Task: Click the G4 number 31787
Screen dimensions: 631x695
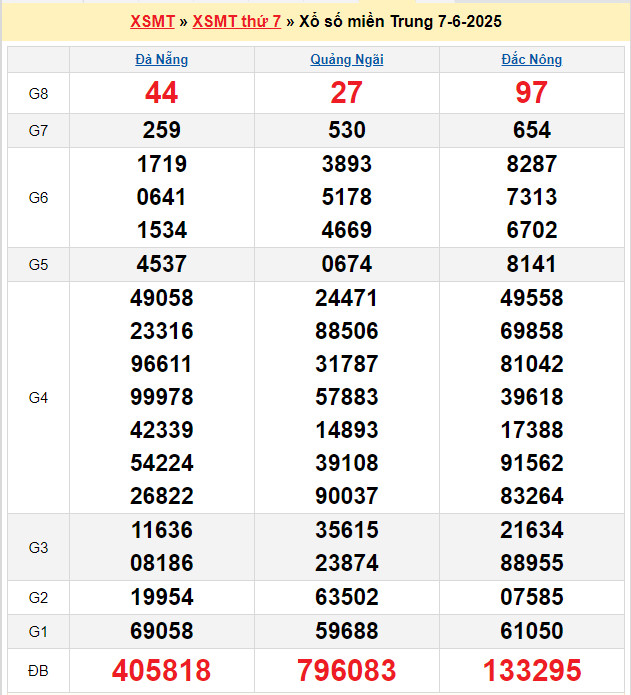Action: click(x=347, y=364)
